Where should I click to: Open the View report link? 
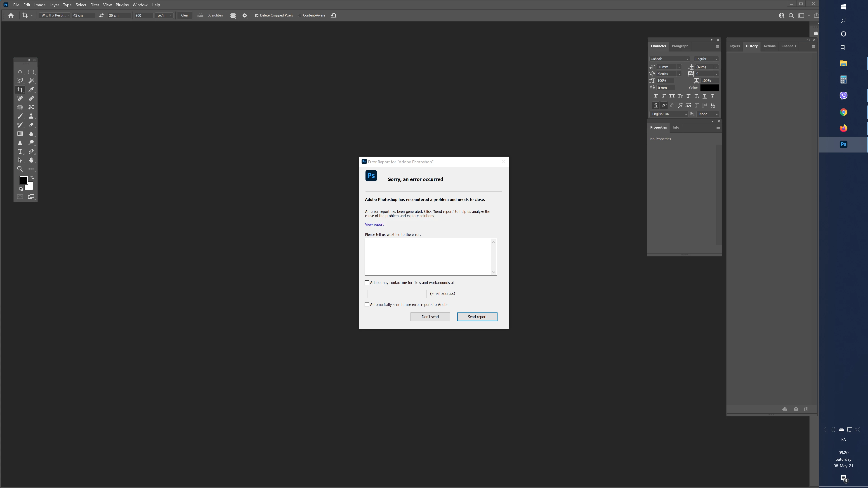click(374, 224)
